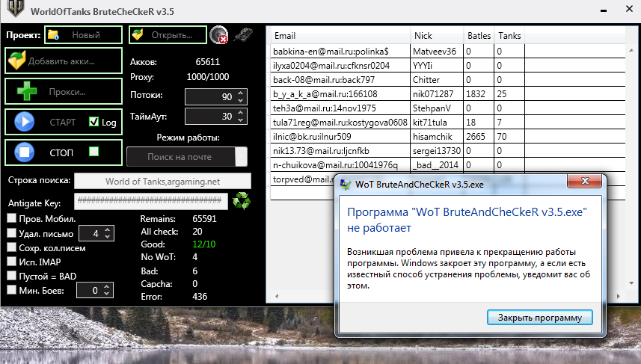Click the Добавить акки... button
This screenshot has height=364, width=641.
pos(64,61)
